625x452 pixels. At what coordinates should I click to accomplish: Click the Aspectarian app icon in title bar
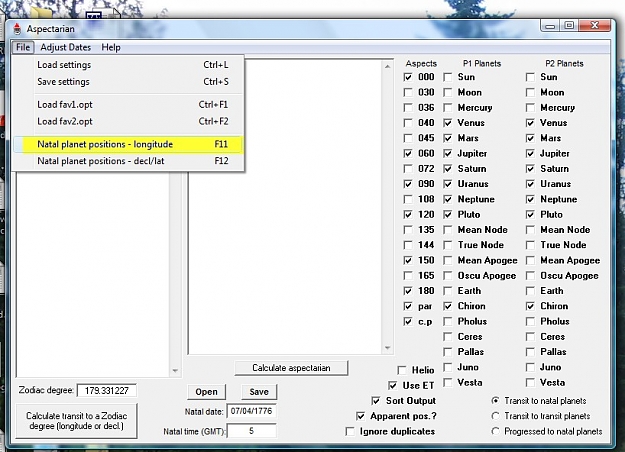(17, 29)
